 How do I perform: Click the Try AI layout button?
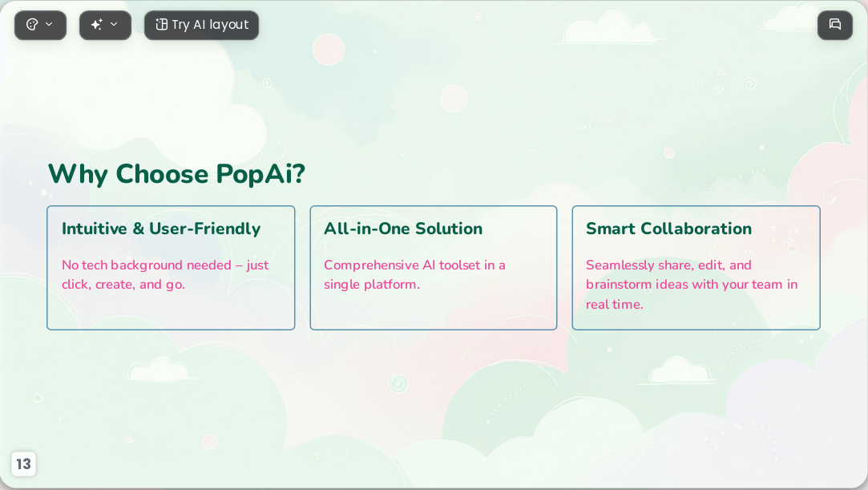[x=201, y=25]
